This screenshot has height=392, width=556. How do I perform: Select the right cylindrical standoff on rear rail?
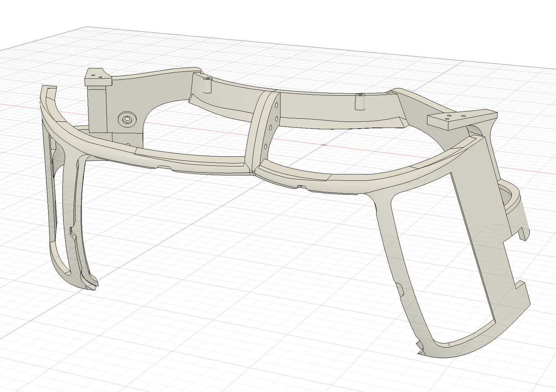[x=360, y=101]
